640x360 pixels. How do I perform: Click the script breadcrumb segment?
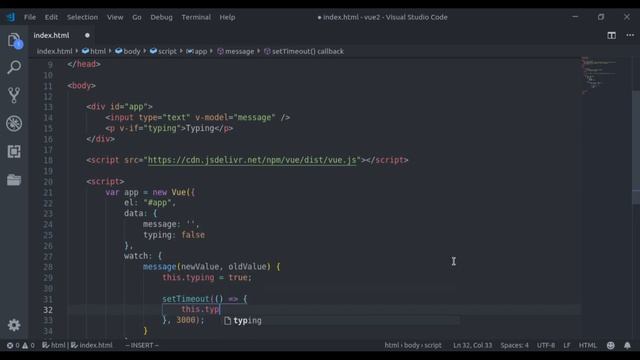pos(163,51)
